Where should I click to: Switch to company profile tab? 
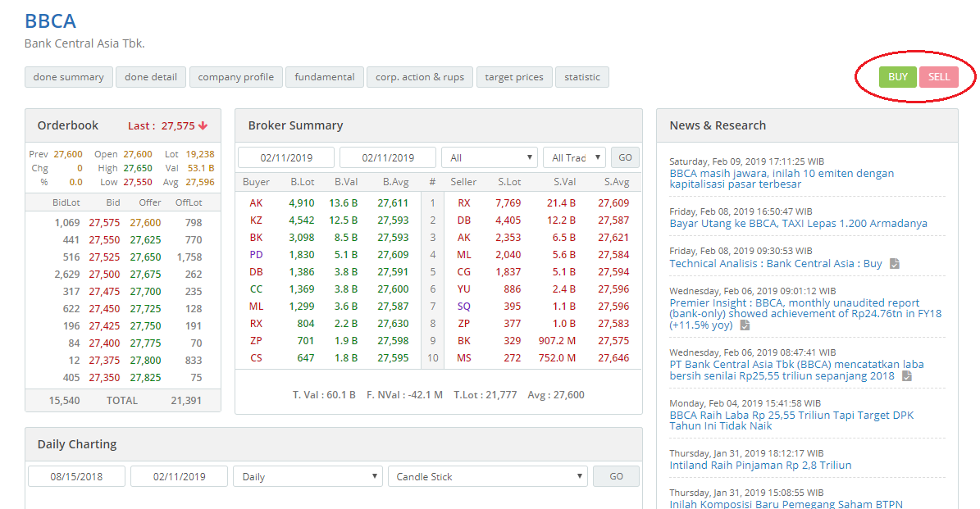click(235, 77)
